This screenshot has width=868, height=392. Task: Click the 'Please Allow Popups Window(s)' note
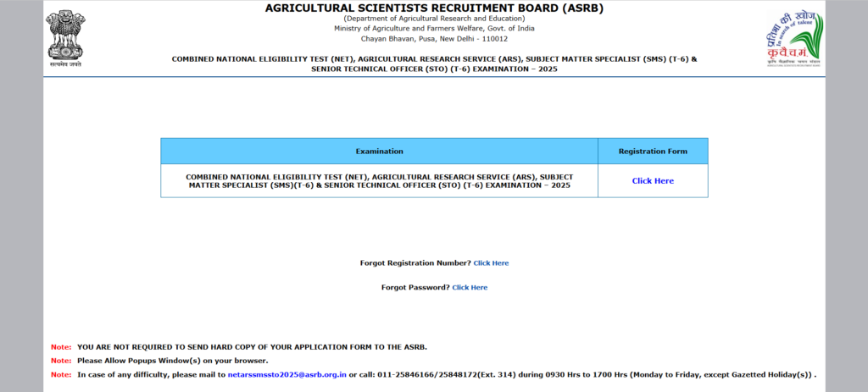click(x=173, y=361)
